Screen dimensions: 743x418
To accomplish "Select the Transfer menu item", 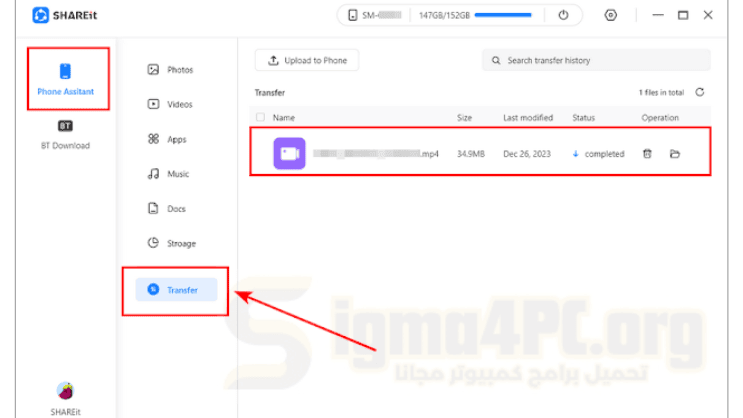I will tap(176, 290).
